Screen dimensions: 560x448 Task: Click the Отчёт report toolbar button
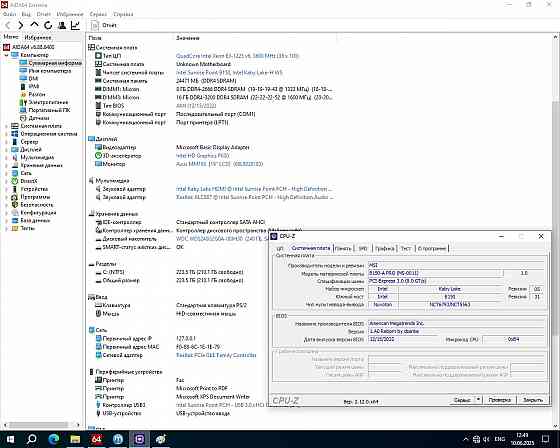coord(104,25)
